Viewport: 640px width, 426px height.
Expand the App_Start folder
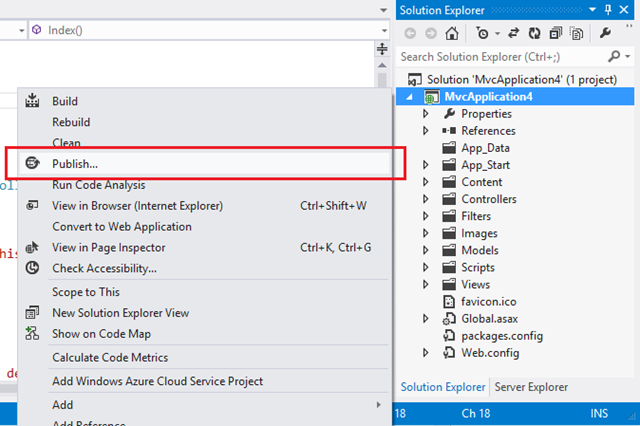426,165
